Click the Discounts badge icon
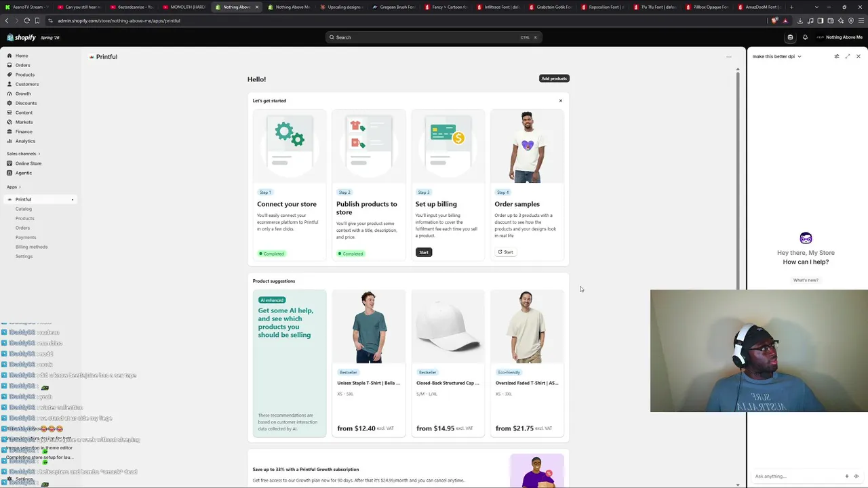This screenshot has height=488, width=868. click(x=9, y=103)
